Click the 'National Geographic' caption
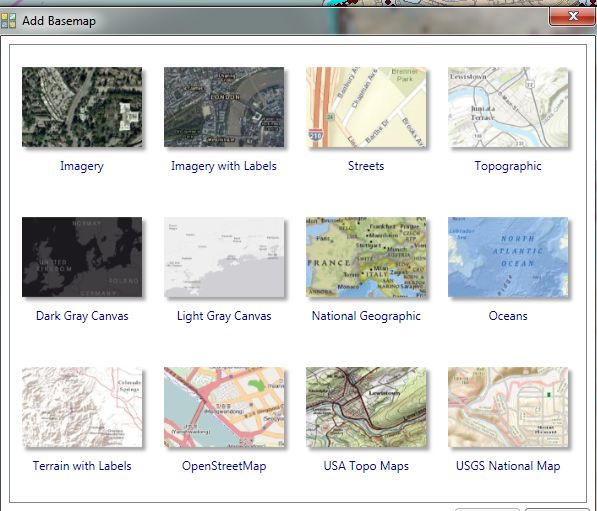 pyautogui.click(x=366, y=316)
